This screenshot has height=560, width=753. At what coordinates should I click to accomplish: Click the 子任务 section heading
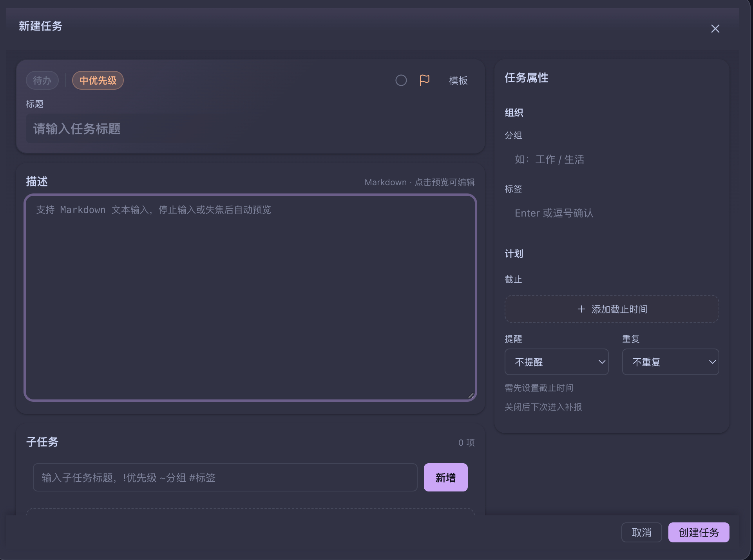pyautogui.click(x=42, y=442)
